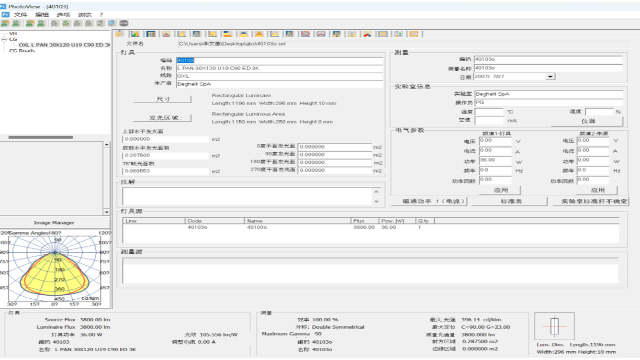Open the colorful bar chart tab icon

(135, 34)
